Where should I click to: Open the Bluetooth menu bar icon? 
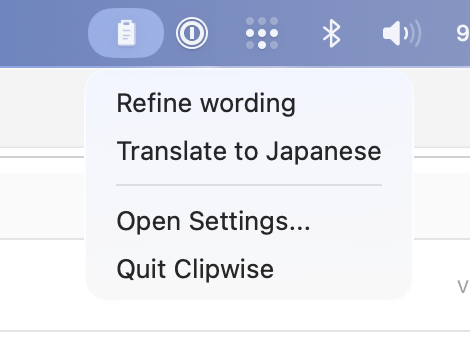331,33
